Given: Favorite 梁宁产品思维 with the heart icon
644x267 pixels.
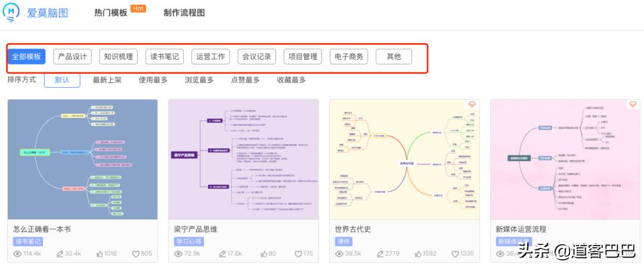Looking at the screenshot, I should coord(299,254).
